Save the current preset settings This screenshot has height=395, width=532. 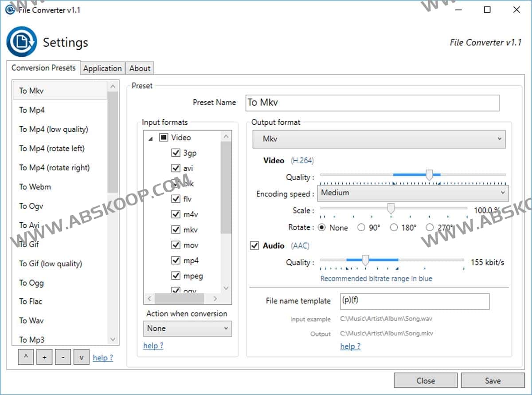coord(493,380)
